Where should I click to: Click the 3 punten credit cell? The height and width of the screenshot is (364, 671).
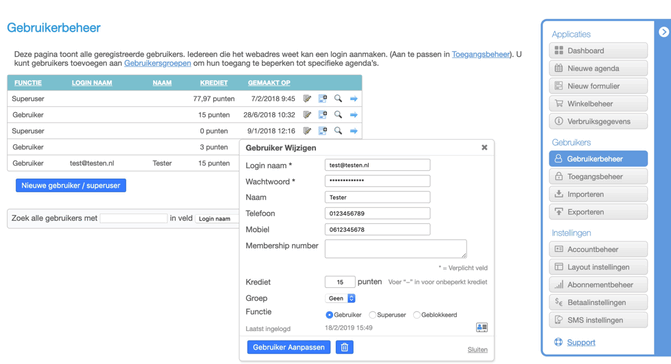pos(214,147)
